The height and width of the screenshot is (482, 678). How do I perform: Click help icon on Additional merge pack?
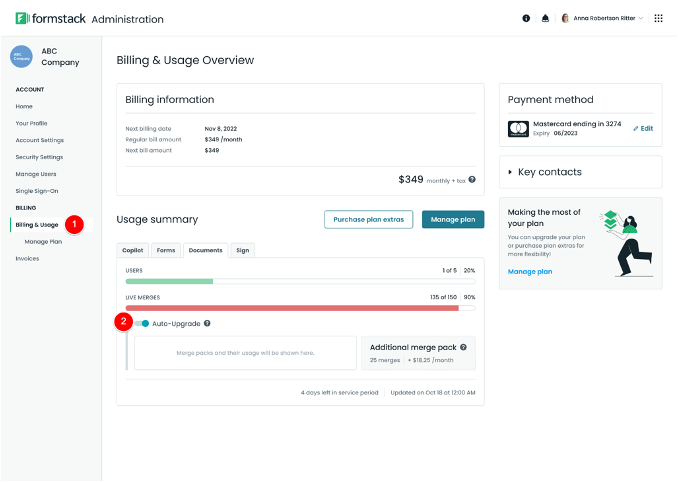point(463,347)
